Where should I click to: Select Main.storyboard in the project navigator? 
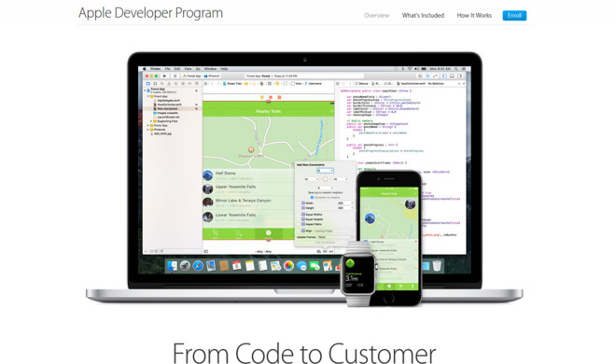click(166, 109)
